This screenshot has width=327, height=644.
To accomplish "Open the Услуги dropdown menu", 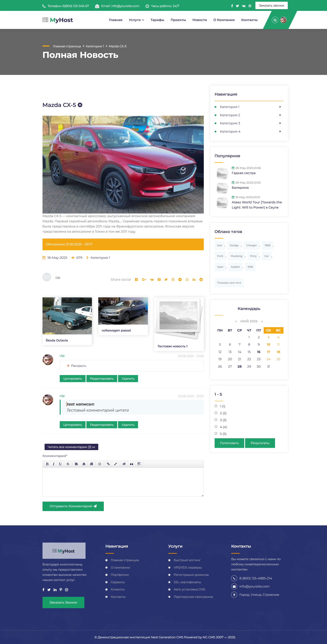I will (136, 20).
